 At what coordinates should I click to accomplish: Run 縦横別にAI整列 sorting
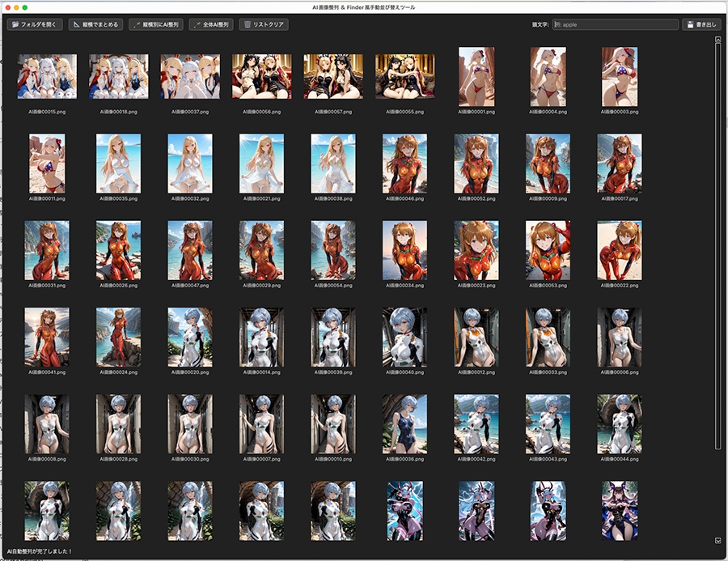(156, 24)
